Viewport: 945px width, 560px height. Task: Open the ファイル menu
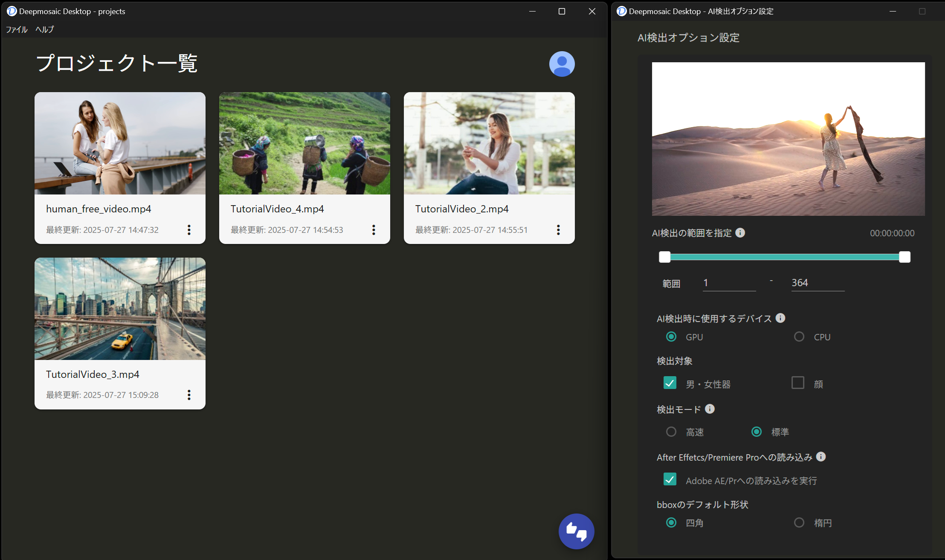[17, 29]
